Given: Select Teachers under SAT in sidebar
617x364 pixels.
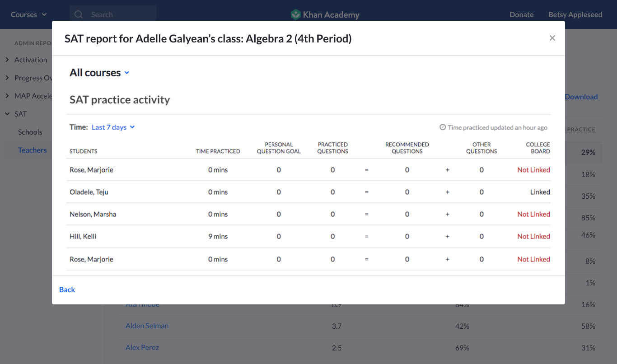Looking at the screenshot, I should tap(32, 150).
